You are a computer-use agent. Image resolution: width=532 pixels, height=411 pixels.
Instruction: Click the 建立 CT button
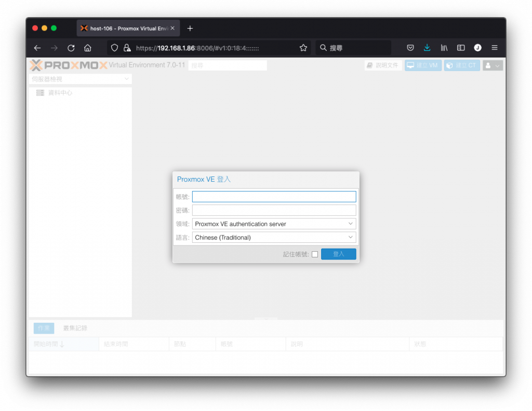click(x=462, y=65)
